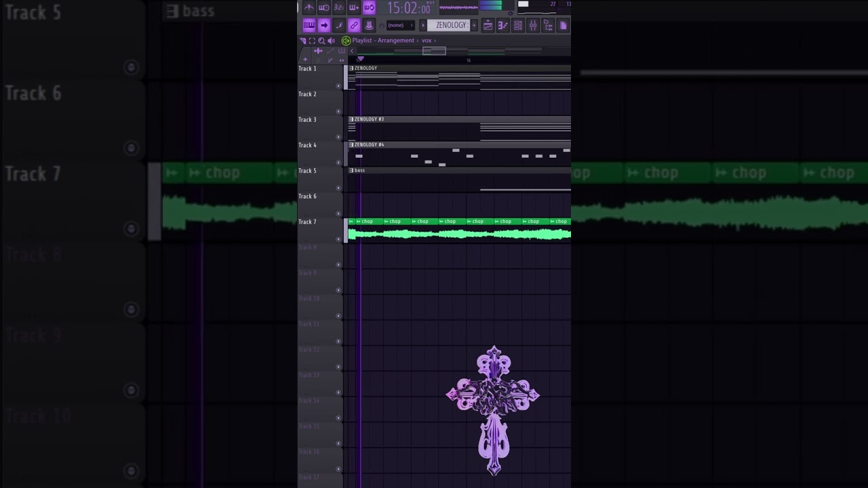Click the metronome icon in top toolbar
The width and height of the screenshot is (868, 488).
tap(309, 7)
